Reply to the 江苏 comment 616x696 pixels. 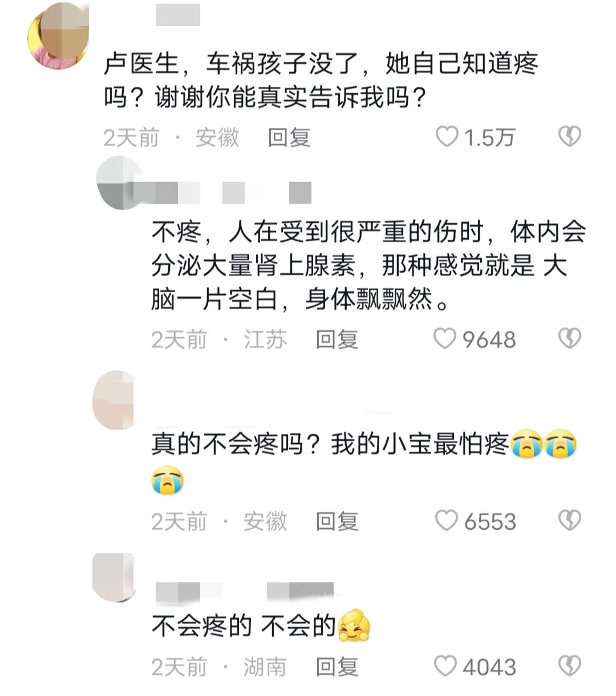pyautogui.click(x=337, y=339)
